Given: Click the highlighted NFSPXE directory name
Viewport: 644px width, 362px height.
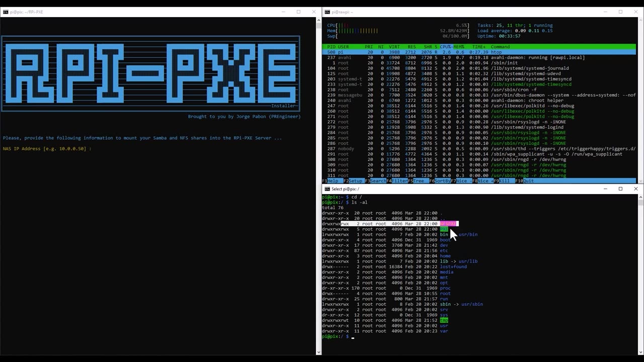Looking at the screenshot, I should 448,224.
